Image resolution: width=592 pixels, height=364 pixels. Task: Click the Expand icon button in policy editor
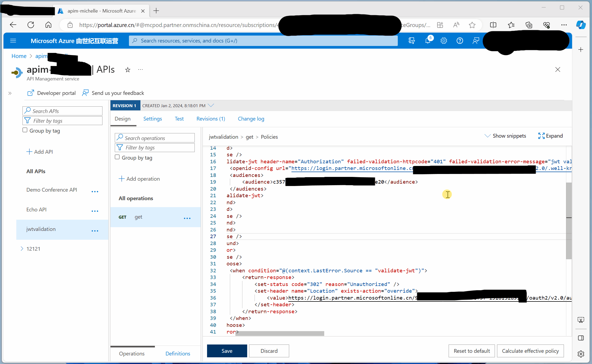[x=541, y=135]
